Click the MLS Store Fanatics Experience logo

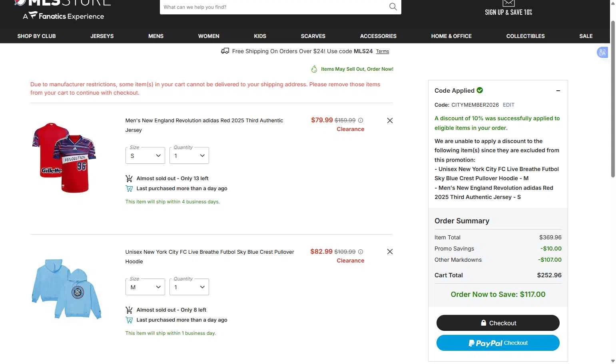tap(63, 10)
